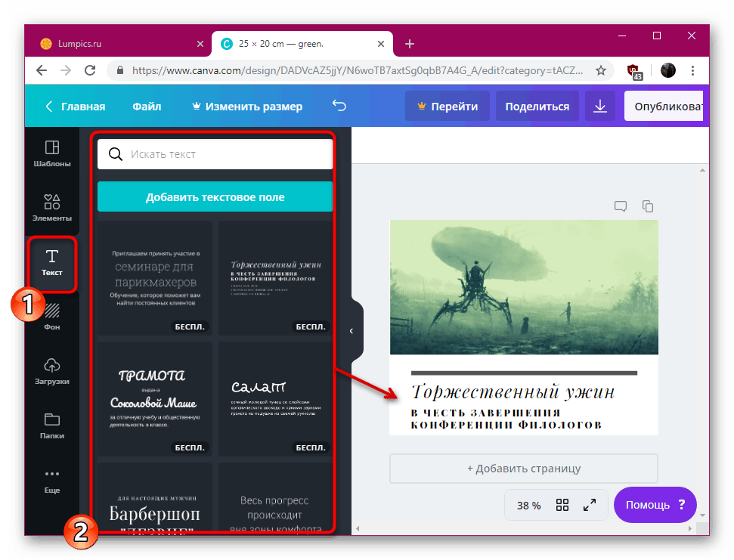Open the Помощь help button
This screenshot has width=734, height=560.
[655, 505]
